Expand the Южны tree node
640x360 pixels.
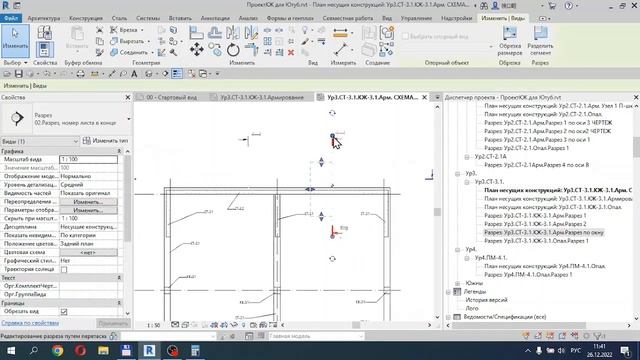(458, 283)
